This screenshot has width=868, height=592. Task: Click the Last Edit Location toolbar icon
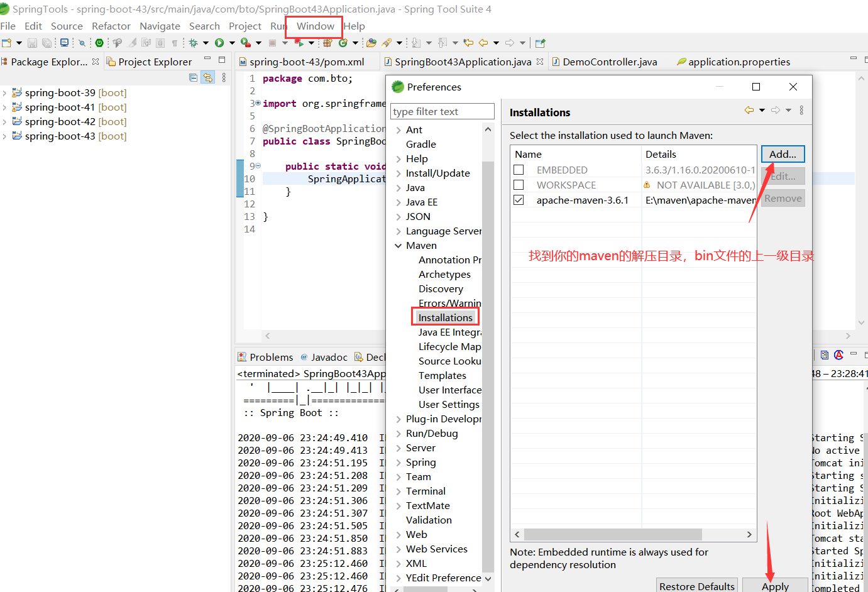coord(468,43)
